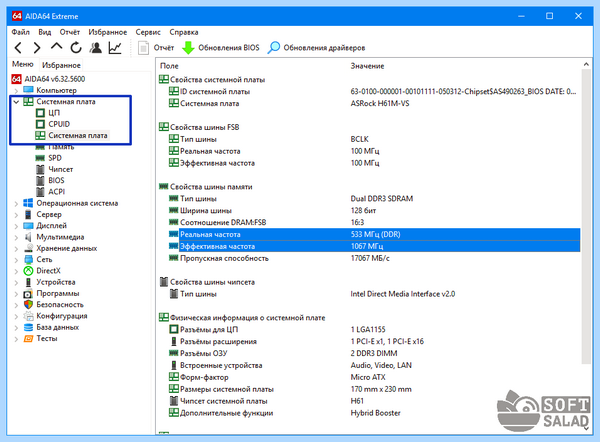Click the green BIOS update arrow icon

point(188,48)
